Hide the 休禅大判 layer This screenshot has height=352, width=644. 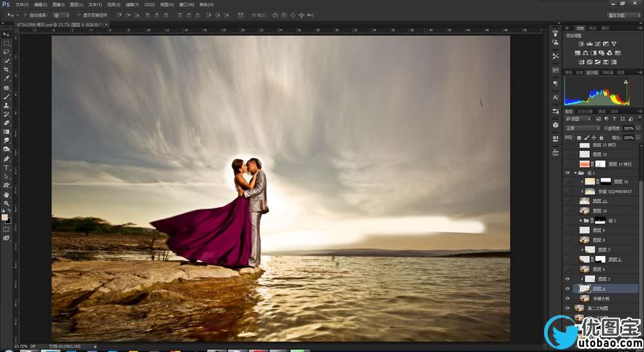(567, 298)
